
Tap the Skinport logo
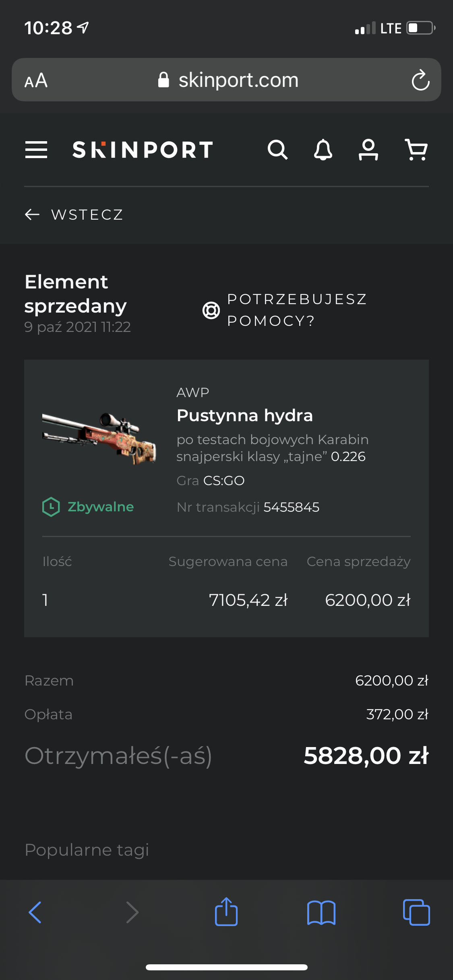point(143,150)
